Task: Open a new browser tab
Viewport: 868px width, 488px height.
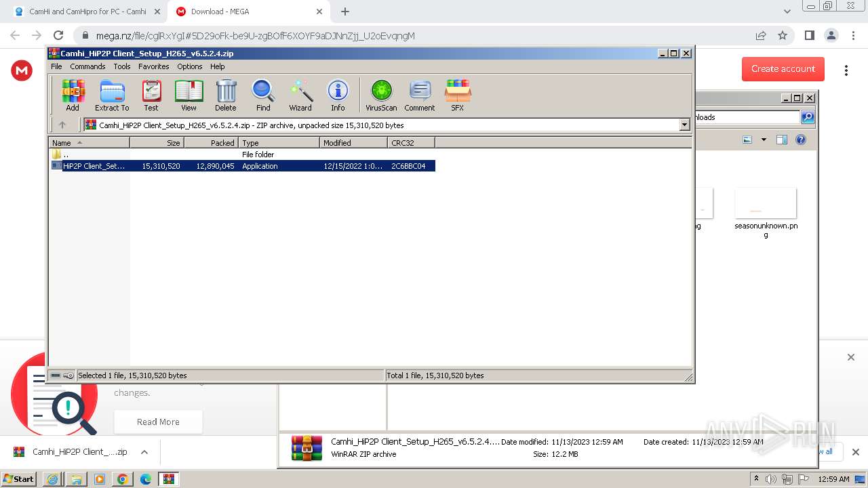Action: (345, 12)
